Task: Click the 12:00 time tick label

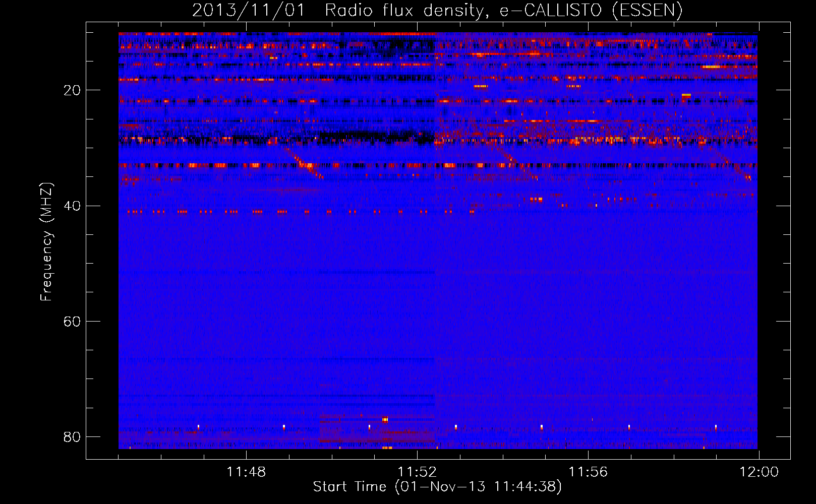Action: pos(759,472)
